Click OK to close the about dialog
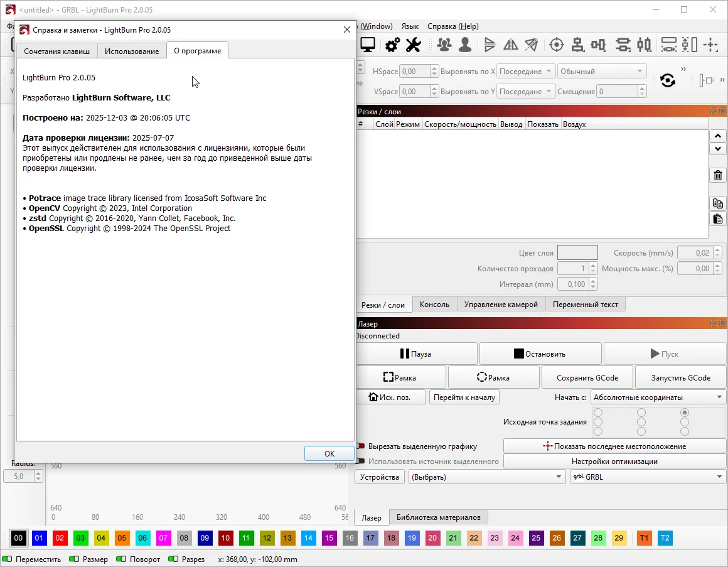The height and width of the screenshot is (567, 728). [x=329, y=453]
